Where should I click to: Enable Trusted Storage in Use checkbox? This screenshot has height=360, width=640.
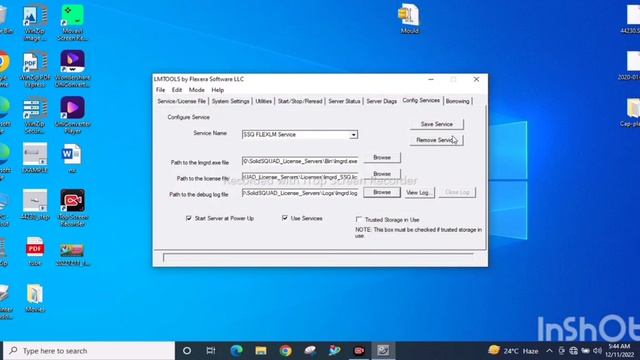358,220
